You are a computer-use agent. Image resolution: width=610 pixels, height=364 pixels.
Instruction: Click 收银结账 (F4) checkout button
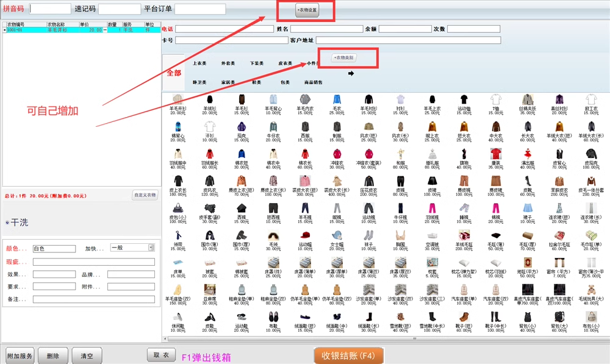[x=348, y=355]
